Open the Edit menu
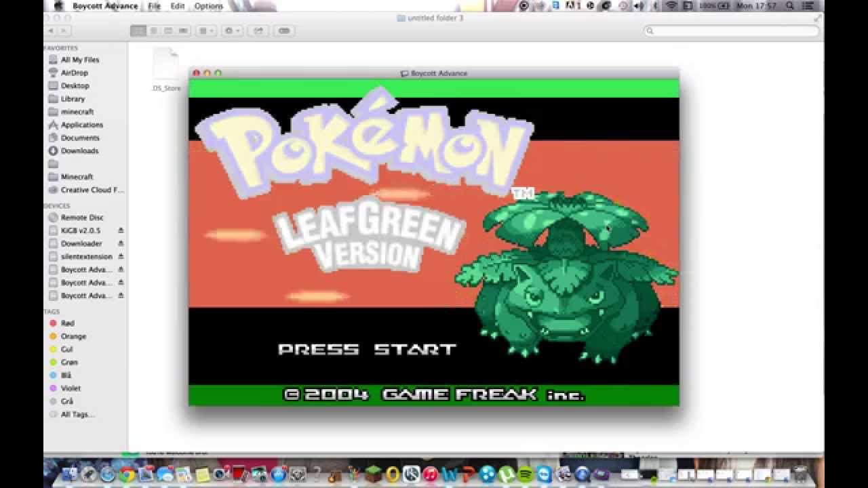 pos(178,6)
